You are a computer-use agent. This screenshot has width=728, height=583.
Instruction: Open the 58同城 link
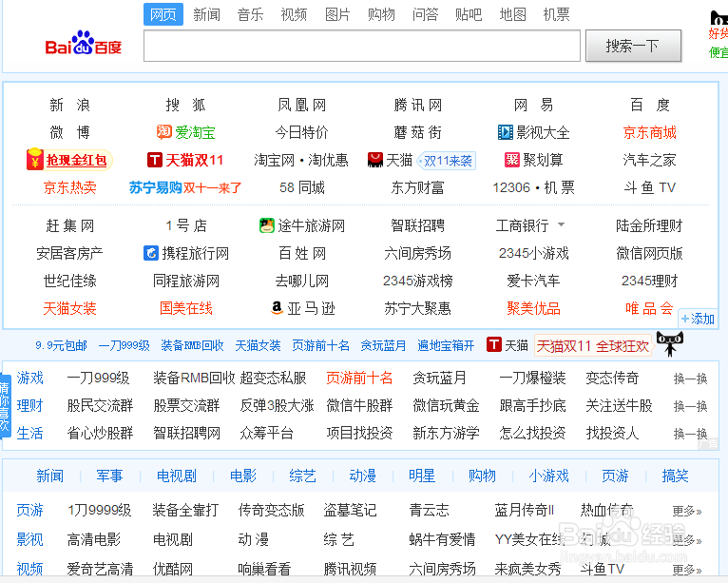pos(302,187)
